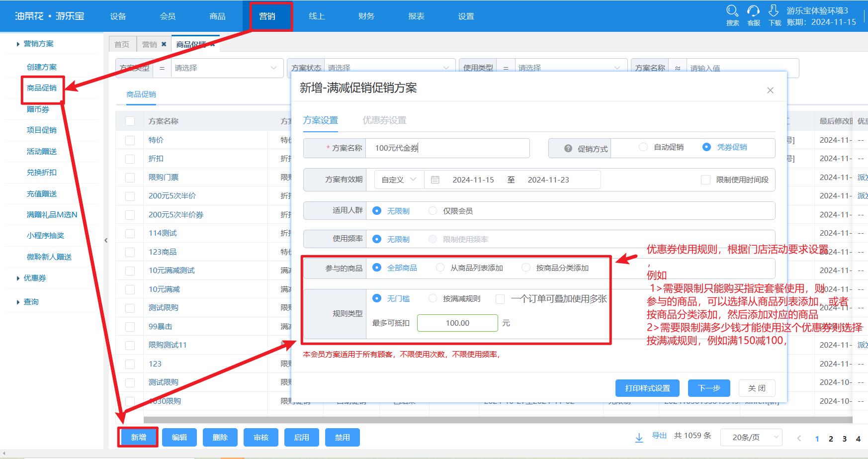Viewport: 868px width, 459px height.
Task: Open 赠币券 in sidebar
Action: (x=38, y=109)
